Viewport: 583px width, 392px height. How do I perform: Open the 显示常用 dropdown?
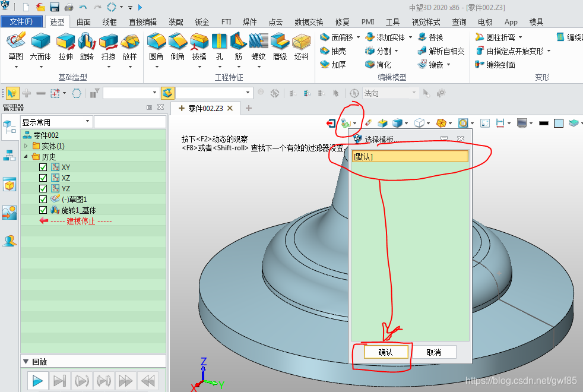[x=56, y=122]
